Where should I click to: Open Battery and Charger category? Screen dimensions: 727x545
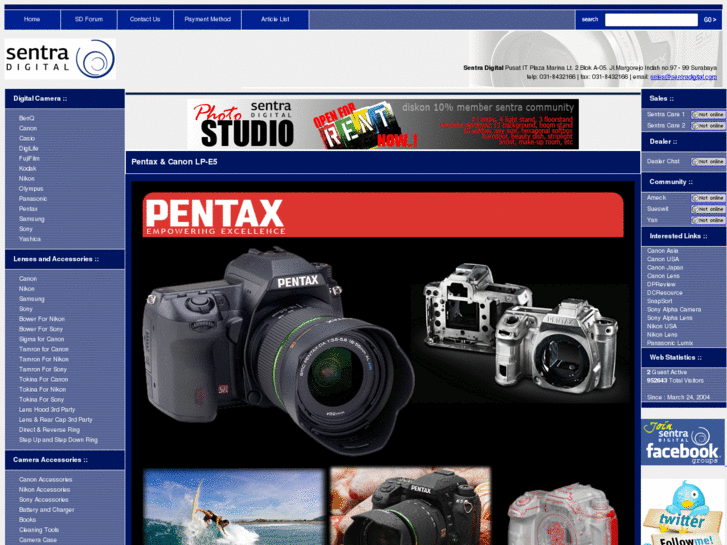click(x=46, y=510)
